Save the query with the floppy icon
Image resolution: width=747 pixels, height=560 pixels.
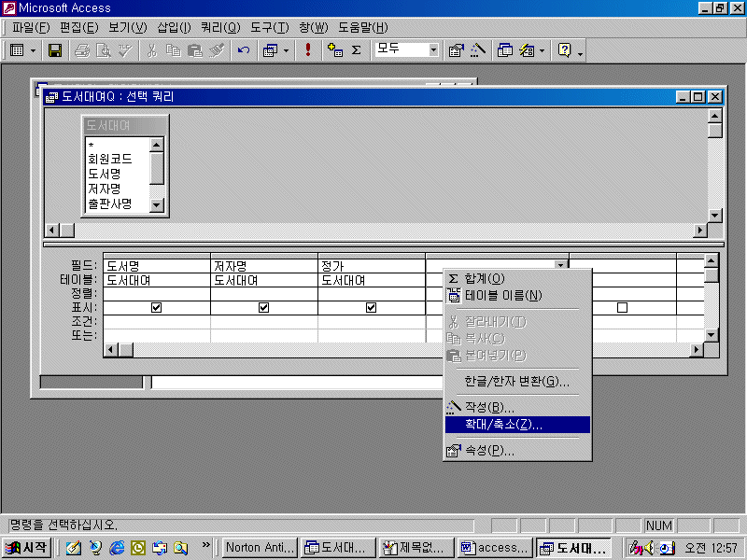(x=55, y=50)
